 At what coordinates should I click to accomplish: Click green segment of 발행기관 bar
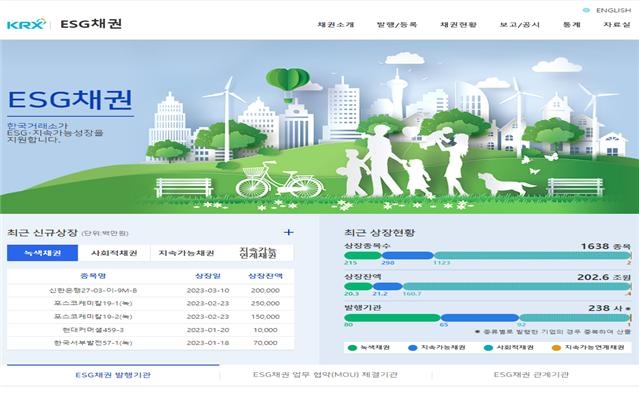point(392,318)
